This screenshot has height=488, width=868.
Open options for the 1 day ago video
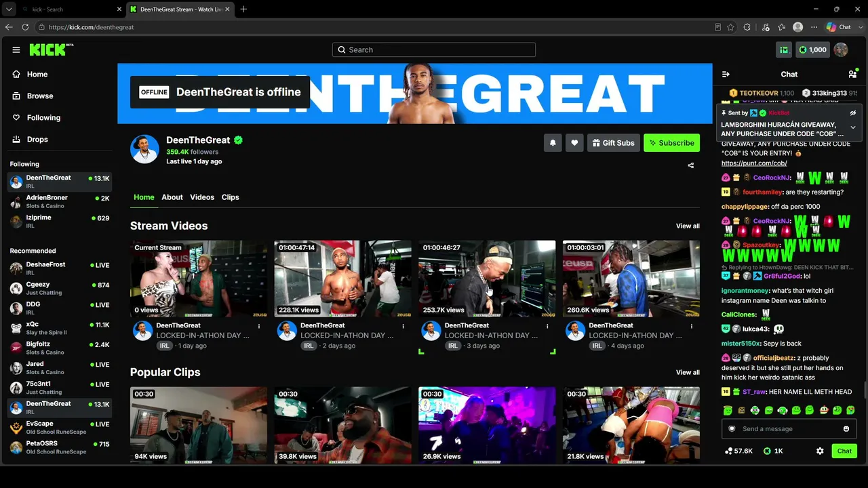[x=259, y=326]
